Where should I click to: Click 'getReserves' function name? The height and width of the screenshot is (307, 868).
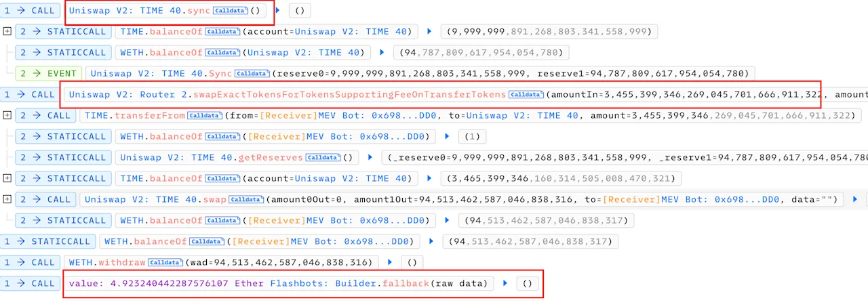271,158
